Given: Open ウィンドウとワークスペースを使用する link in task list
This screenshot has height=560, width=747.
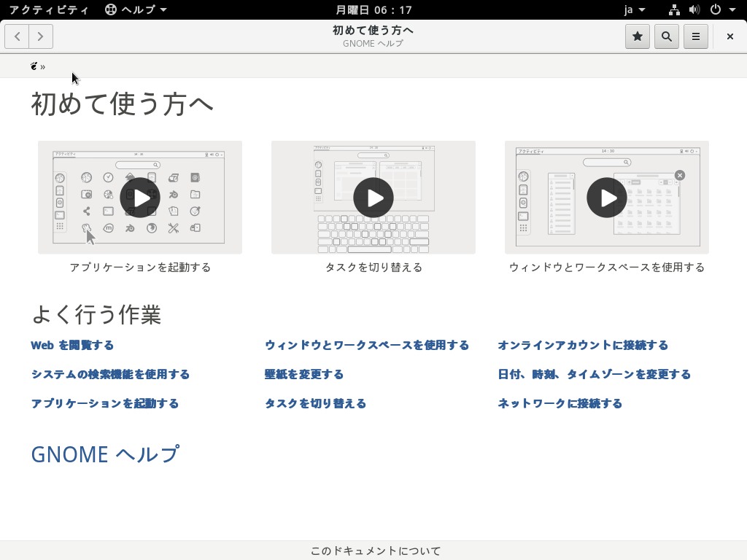Looking at the screenshot, I should pos(367,345).
